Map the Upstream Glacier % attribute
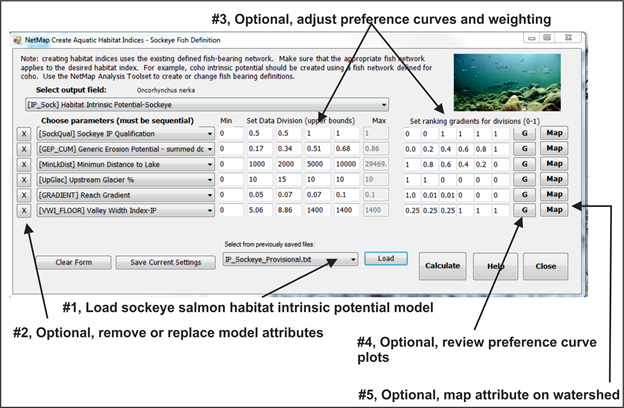624x408 pixels. [555, 179]
